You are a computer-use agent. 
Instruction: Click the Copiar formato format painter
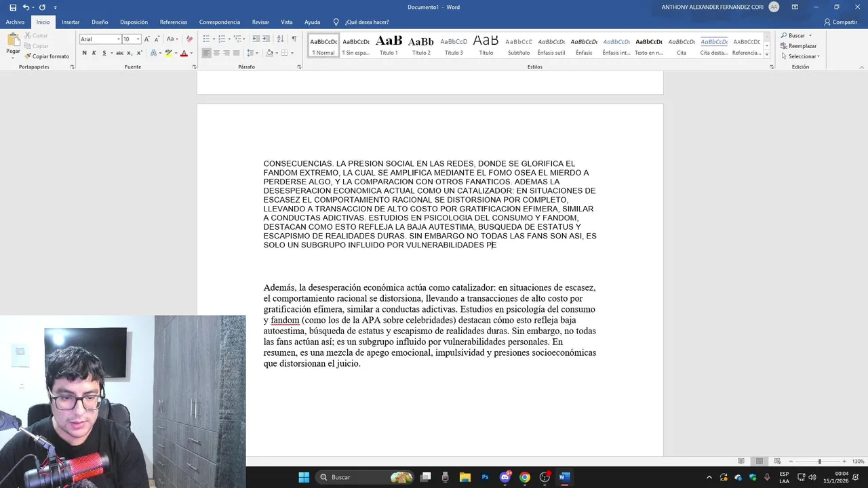click(47, 56)
